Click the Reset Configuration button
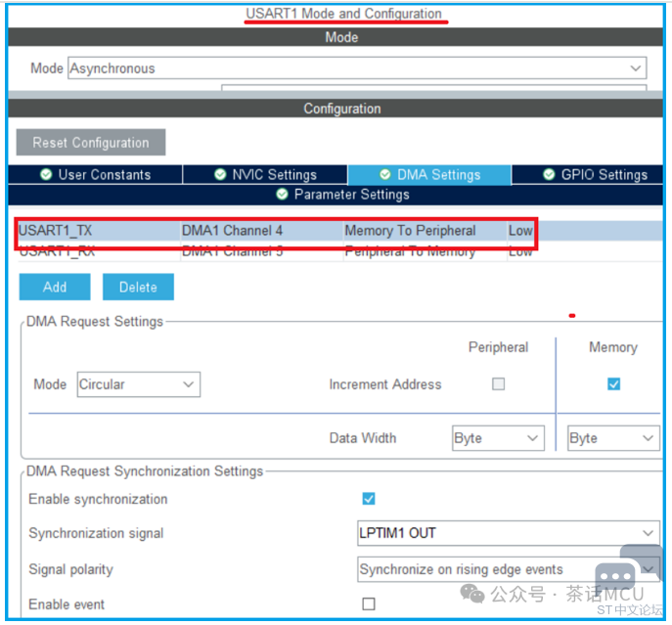The width and height of the screenshot is (672, 625). pyautogui.click(x=91, y=143)
